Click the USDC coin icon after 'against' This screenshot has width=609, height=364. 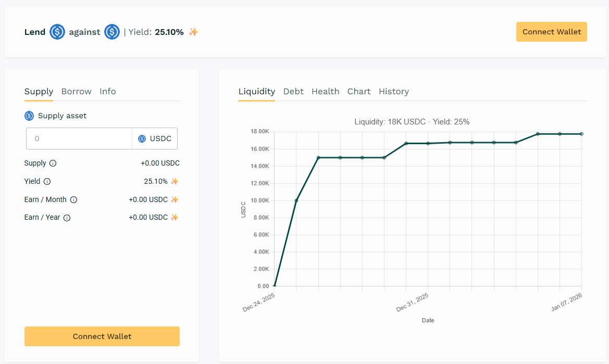coord(112,32)
